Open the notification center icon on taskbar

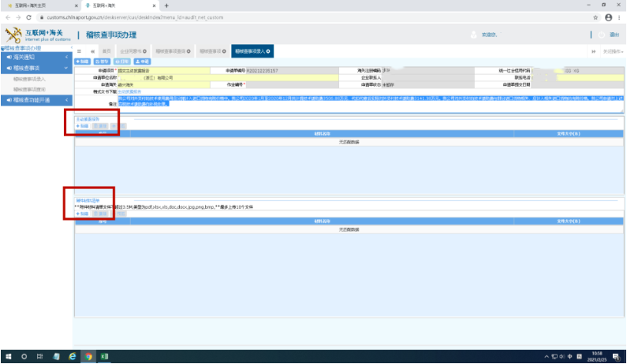(x=616, y=356)
